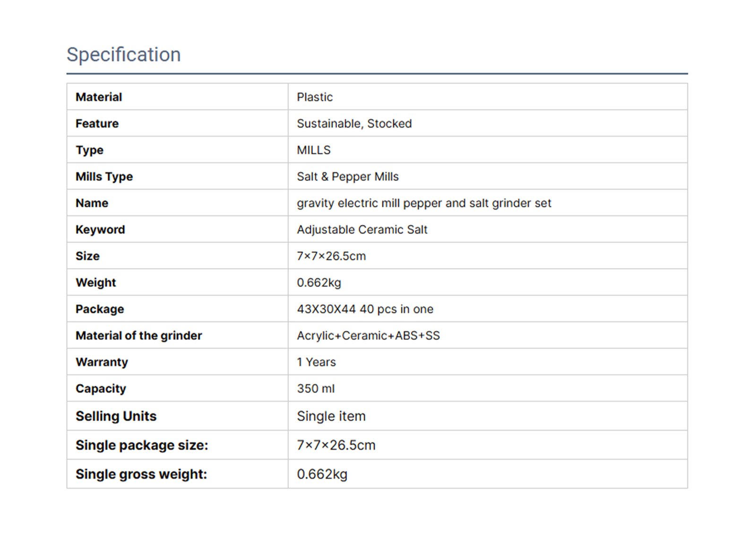Click the 'Single package size:' label
756x534 pixels.
[x=142, y=445]
